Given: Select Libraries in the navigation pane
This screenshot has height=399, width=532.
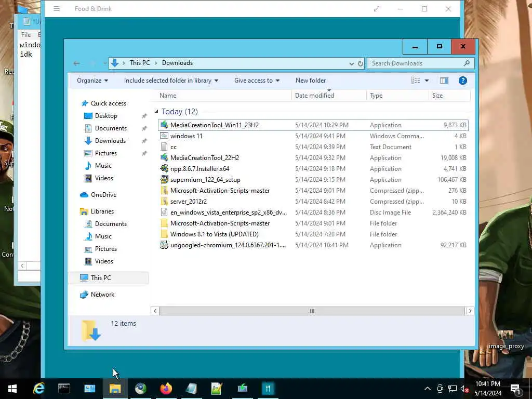Looking at the screenshot, I should click(x=102, y=211).
